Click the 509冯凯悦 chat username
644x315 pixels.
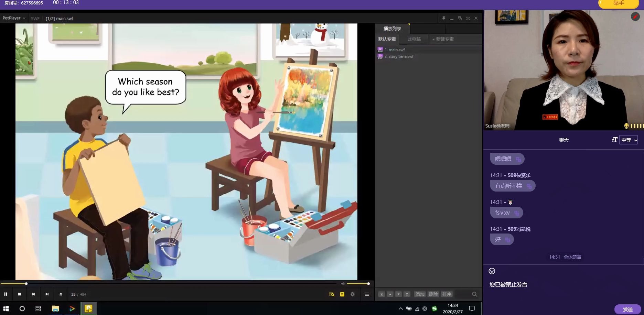[519, 229]
